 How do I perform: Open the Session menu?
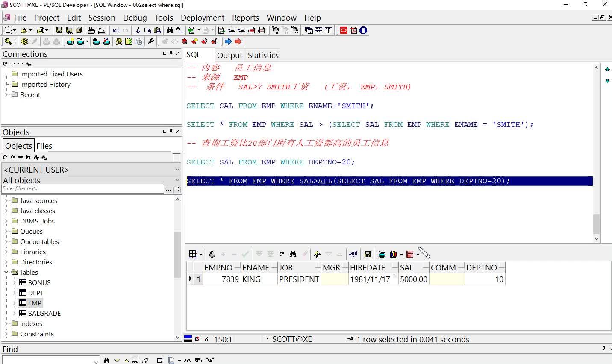[102, 18]
